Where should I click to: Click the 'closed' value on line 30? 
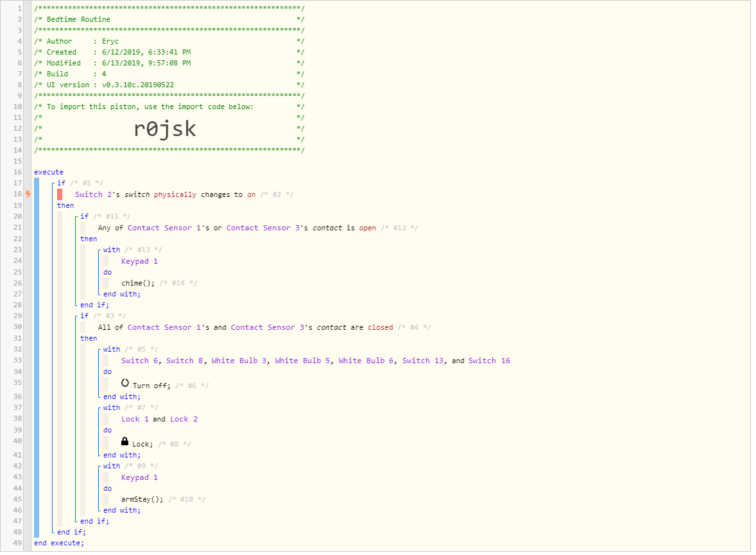[x=381, y=327]
